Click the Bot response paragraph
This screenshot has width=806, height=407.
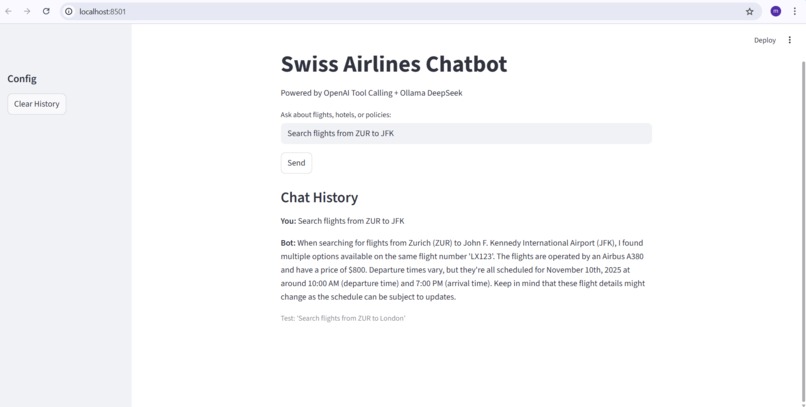463,270
